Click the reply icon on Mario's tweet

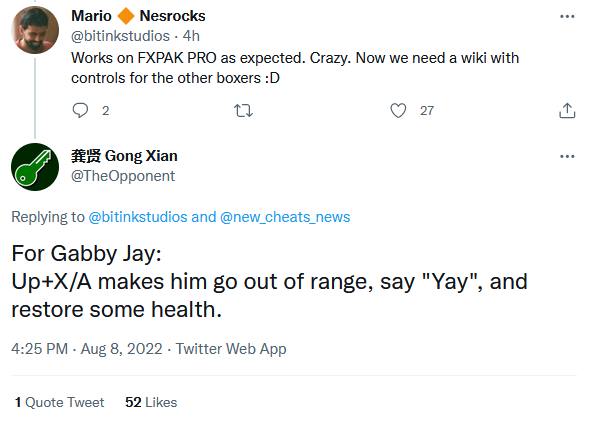(x=80, y=110)
